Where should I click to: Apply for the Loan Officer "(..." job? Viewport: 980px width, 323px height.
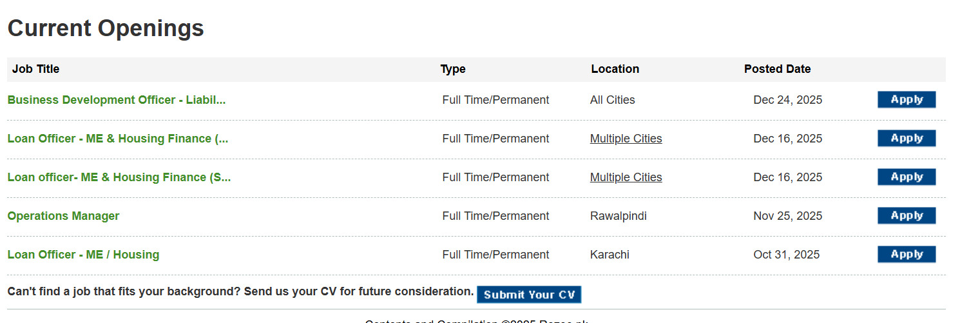[x=907, y=139]
